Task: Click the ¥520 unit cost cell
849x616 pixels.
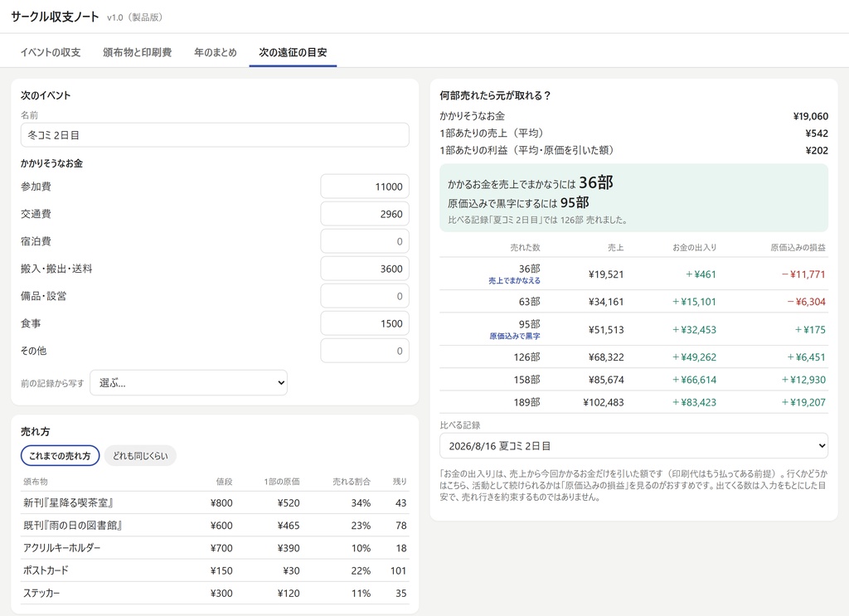Action: (289, 503)
